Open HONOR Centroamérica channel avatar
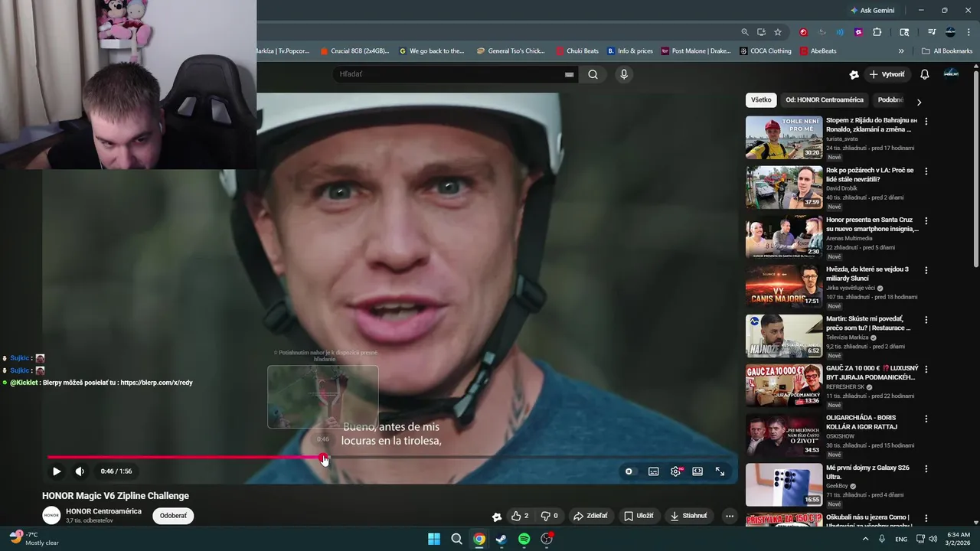 [x=51, y=516]
